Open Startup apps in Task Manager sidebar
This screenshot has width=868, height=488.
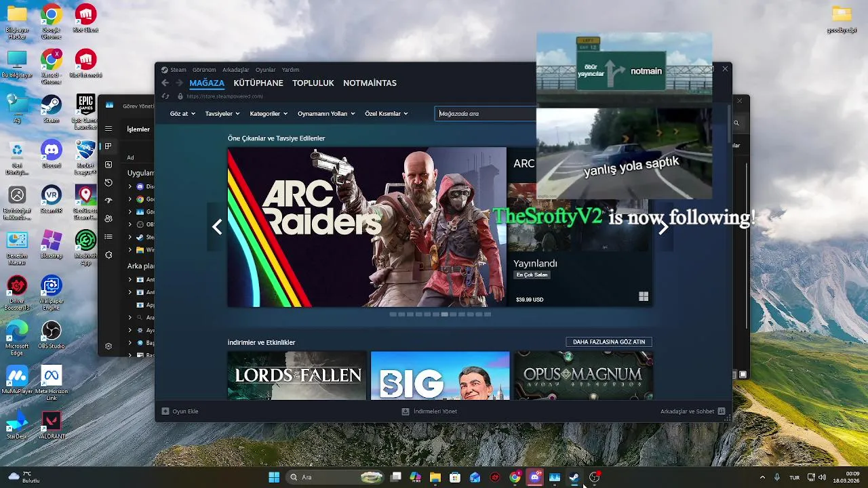point(108,201)
